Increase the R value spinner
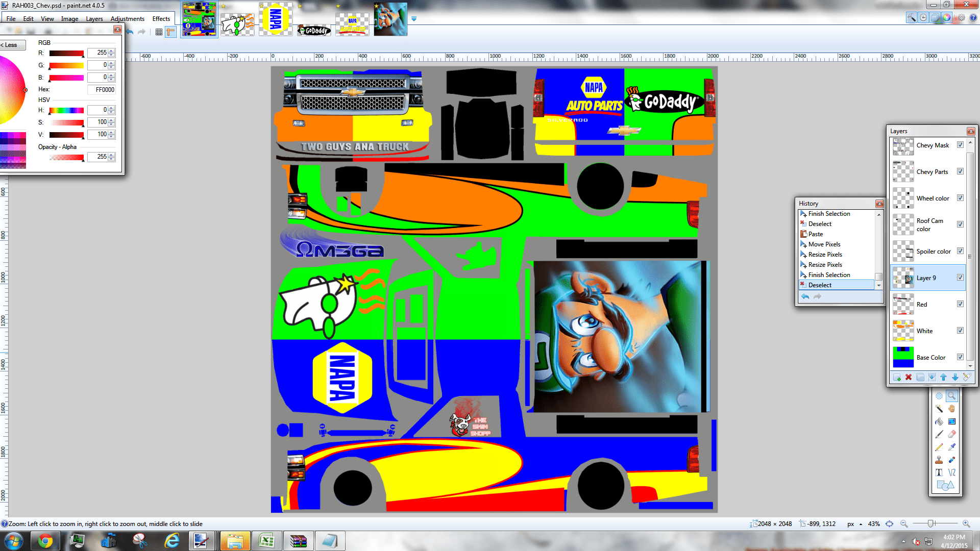The image size is (980, 551). point(112,51)
